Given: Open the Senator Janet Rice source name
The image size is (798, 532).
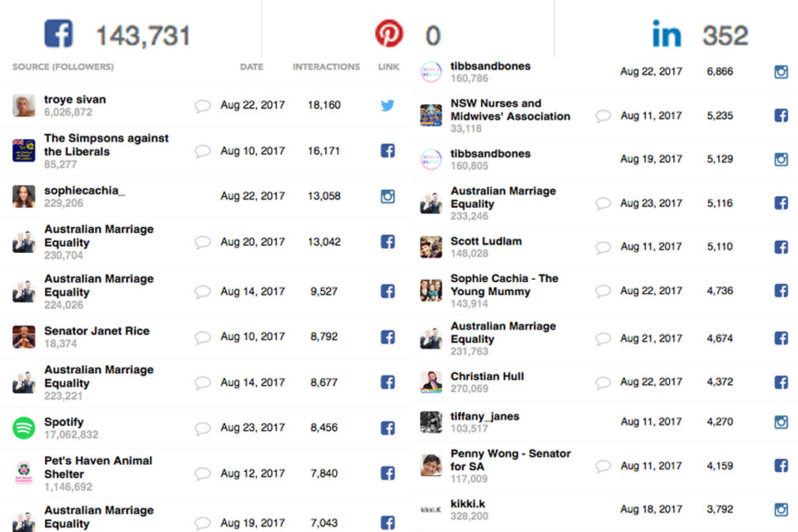Looking at the screenshot, I should point(96,331).
